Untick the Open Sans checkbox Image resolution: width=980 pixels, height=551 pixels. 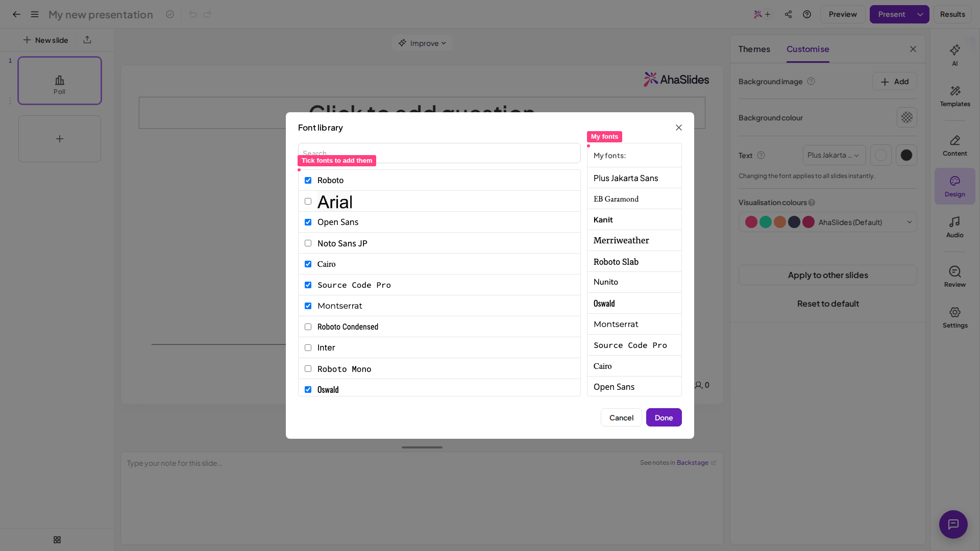308,222
